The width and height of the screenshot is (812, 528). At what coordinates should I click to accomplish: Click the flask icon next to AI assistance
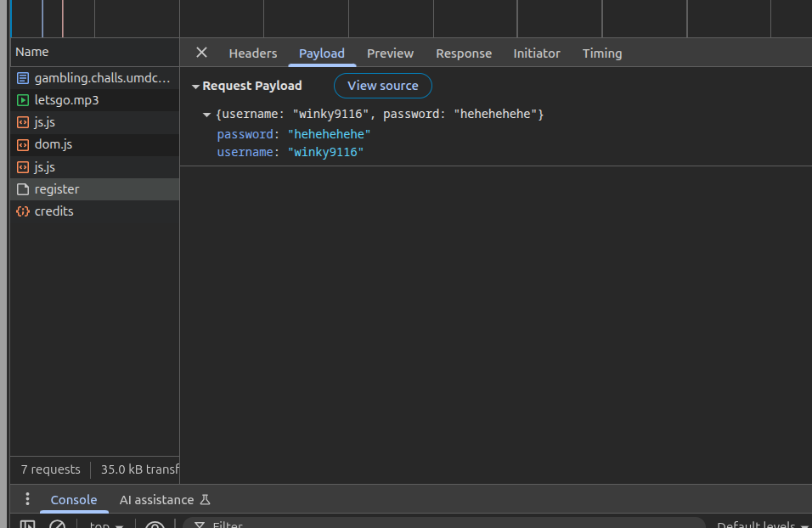(205, 500)
